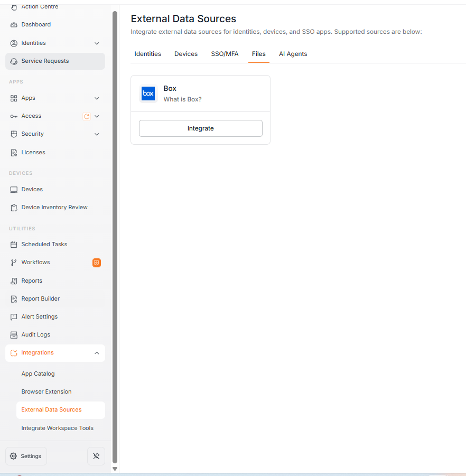Viewport: 466px width, 476px height.
Task: Click the Integrate button for Box
Action: pos(201,128)
